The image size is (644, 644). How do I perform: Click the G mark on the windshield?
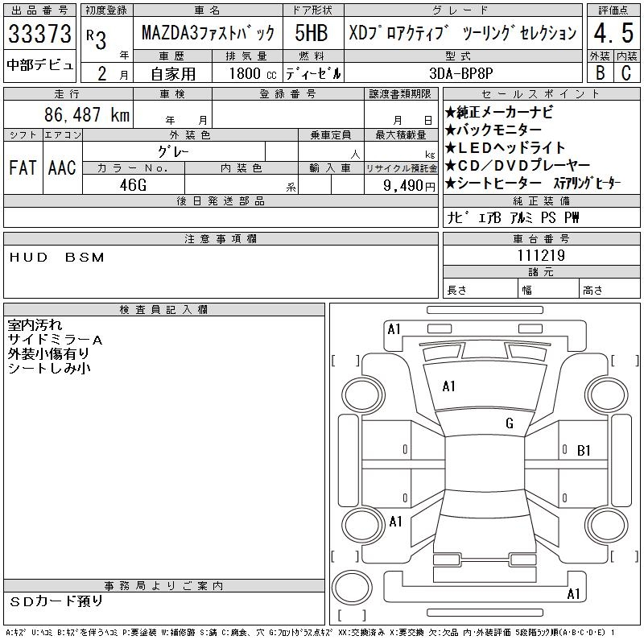tap(509, 423)
